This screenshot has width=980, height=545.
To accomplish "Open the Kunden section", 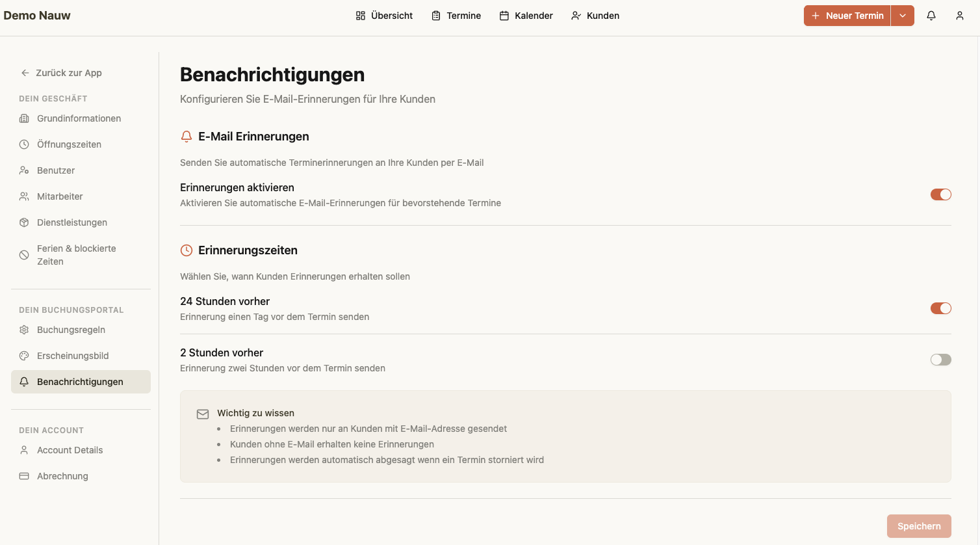I will (595, 16).
